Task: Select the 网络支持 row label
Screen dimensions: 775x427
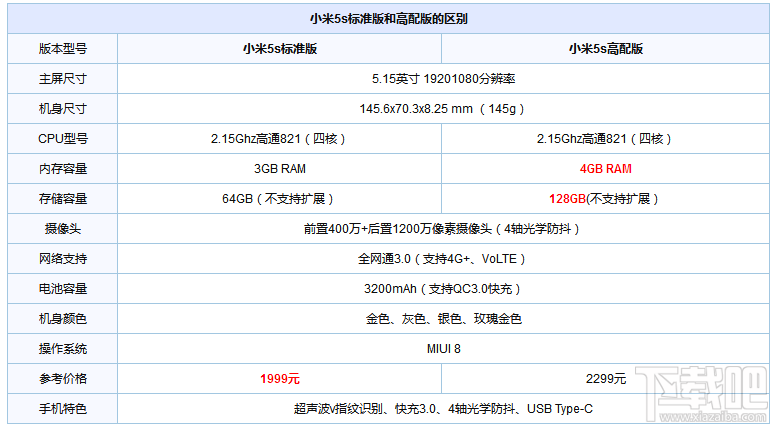Action: pyautogui.click(x=63, y=258)
